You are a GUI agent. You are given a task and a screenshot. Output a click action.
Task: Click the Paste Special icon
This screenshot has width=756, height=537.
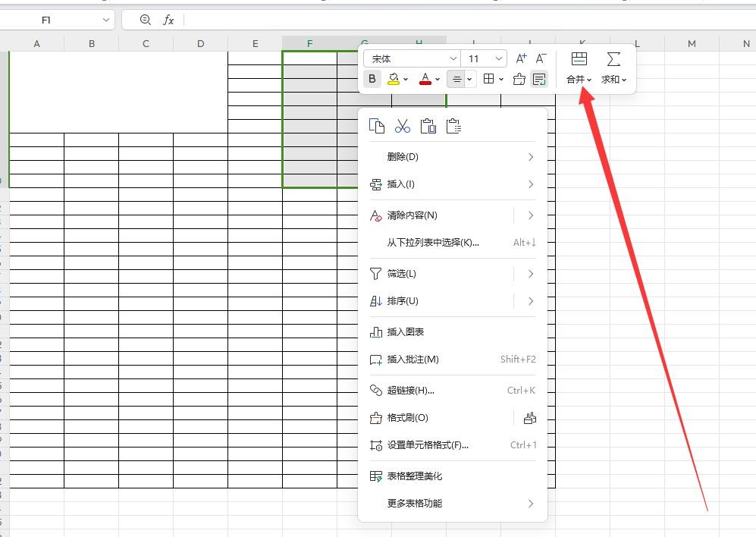(453, 126)
